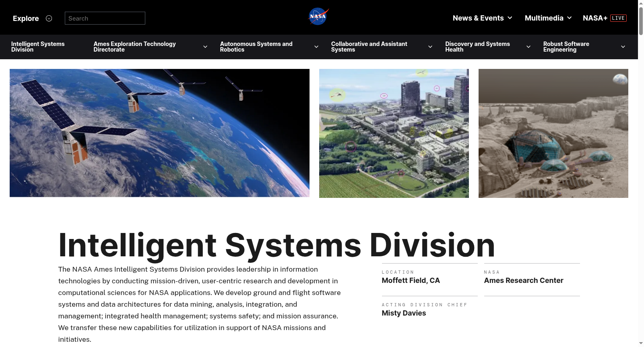
Task: Expand Ames Exploration Technology Directorate chevron
Action: (205, 47)
